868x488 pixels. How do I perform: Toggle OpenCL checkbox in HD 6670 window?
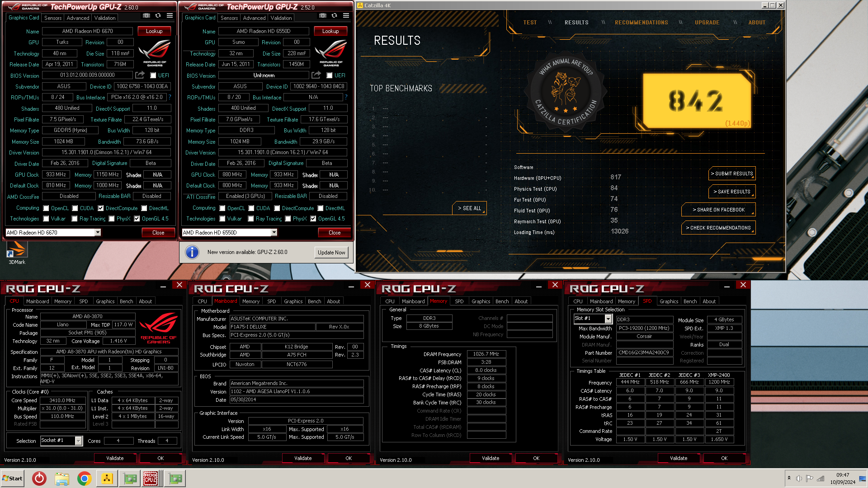point(46,208)
